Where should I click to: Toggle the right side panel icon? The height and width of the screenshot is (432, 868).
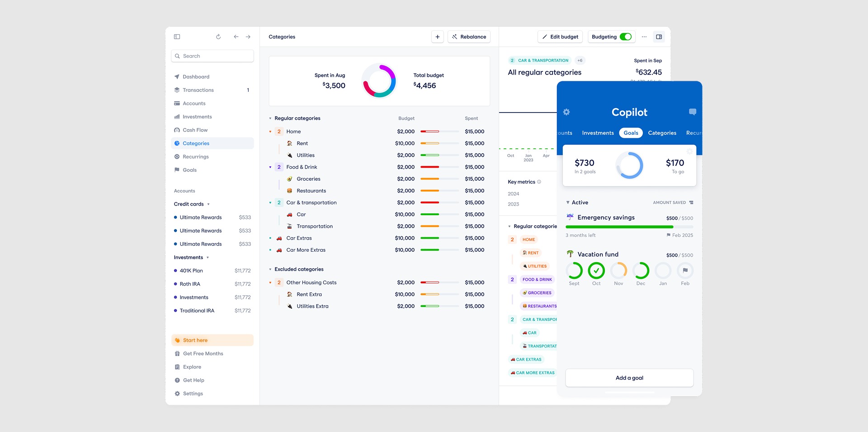tap(659, 37)
